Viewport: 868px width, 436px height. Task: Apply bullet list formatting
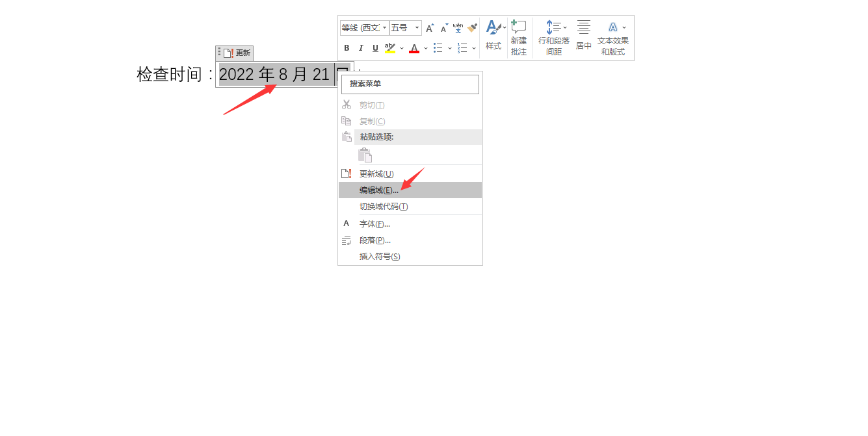tap(438, 47)
